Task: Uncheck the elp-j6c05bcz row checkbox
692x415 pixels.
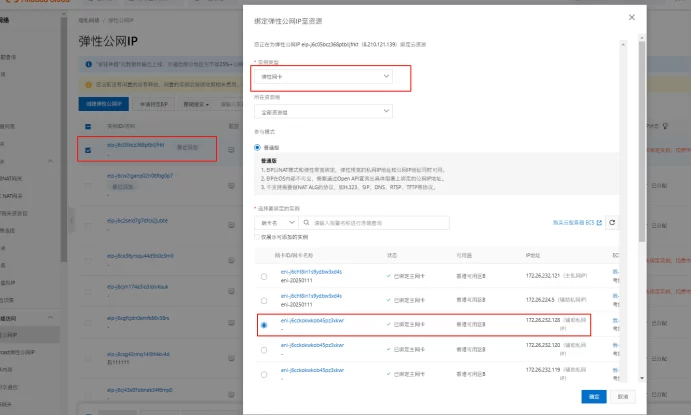Action: [x=88, y=150]
